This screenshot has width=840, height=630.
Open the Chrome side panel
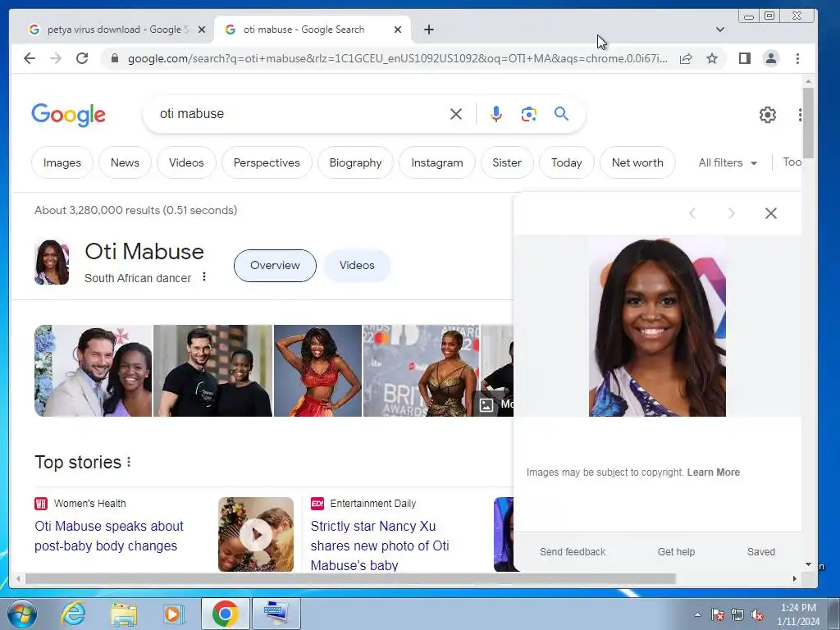pyautogui.click(x=745, y=58)
